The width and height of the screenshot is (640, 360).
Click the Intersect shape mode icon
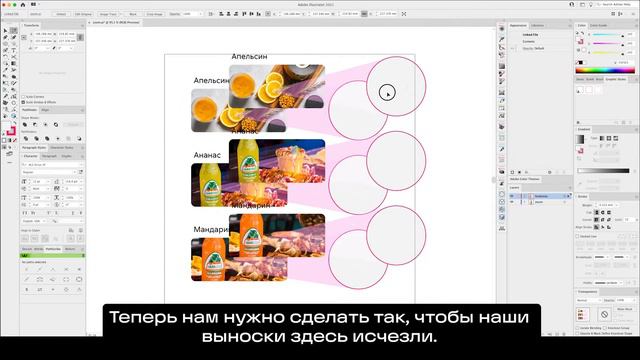tap(45, 124)
